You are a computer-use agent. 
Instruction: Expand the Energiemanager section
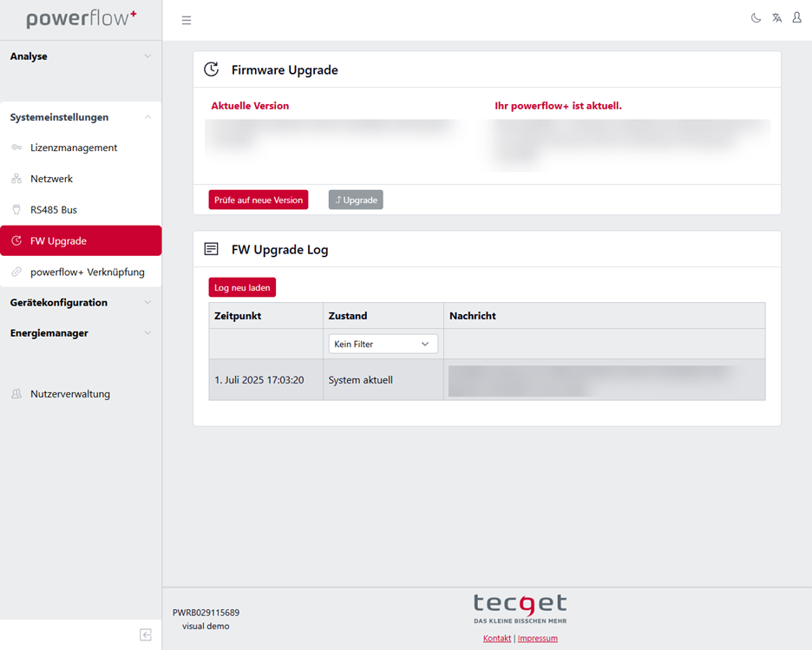tap(81, 333)
